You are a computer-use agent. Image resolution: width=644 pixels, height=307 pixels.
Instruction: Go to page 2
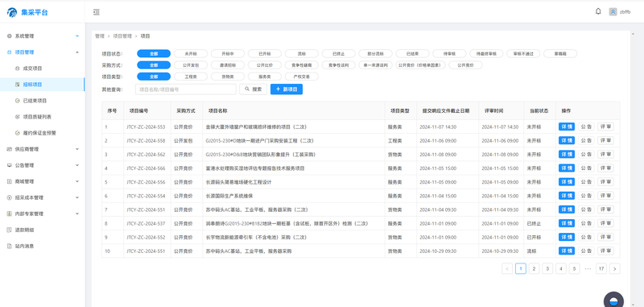click(534, 269)
